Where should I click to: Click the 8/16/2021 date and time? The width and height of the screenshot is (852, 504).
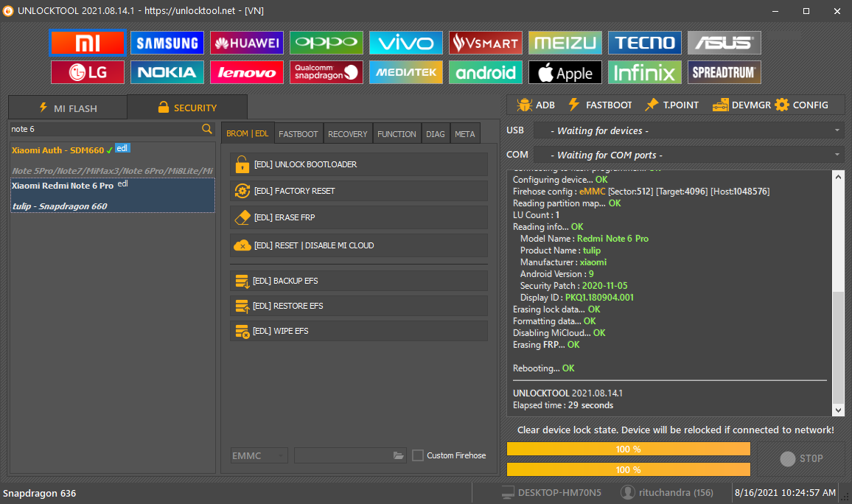pos(785,493)
